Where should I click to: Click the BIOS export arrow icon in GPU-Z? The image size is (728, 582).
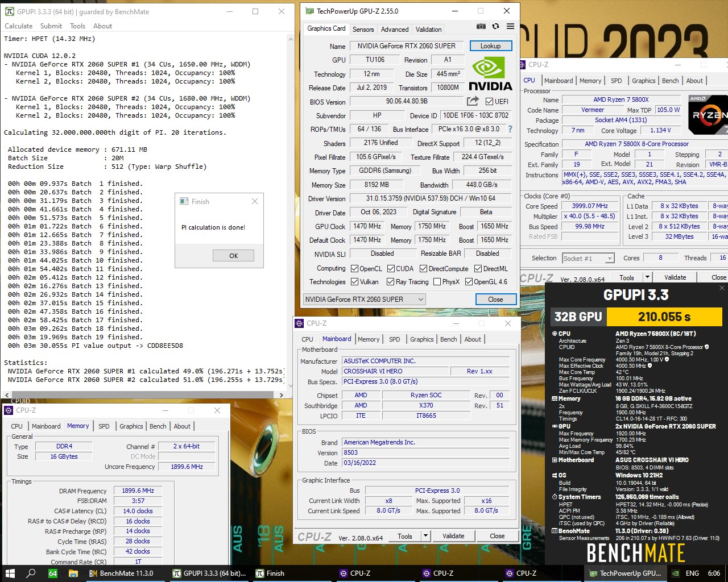(473, 101)
